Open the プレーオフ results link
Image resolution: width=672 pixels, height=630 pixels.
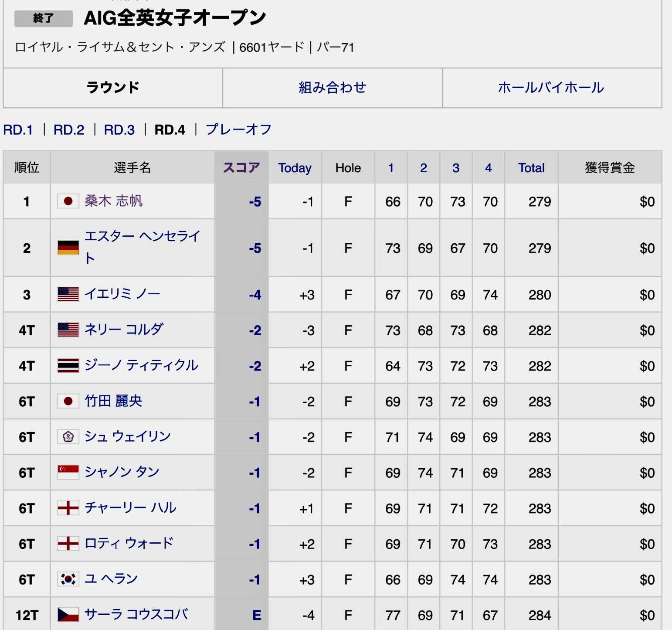[x=238, y=129]
